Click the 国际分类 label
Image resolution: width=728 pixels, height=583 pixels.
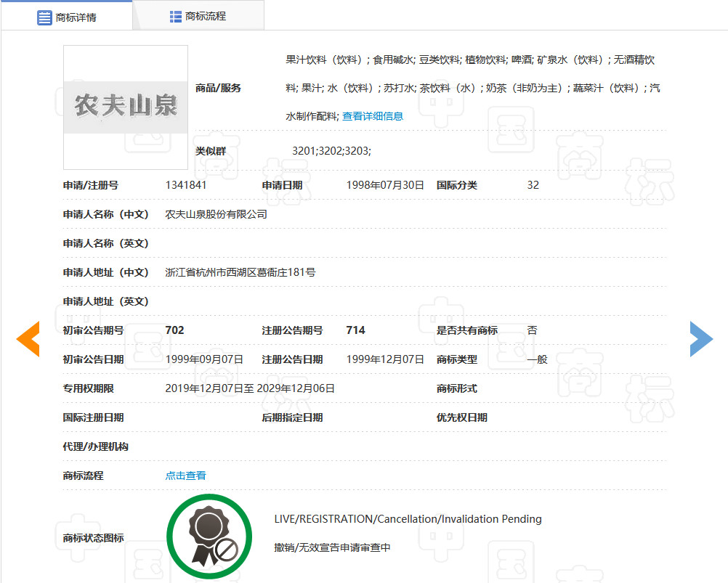457,186
